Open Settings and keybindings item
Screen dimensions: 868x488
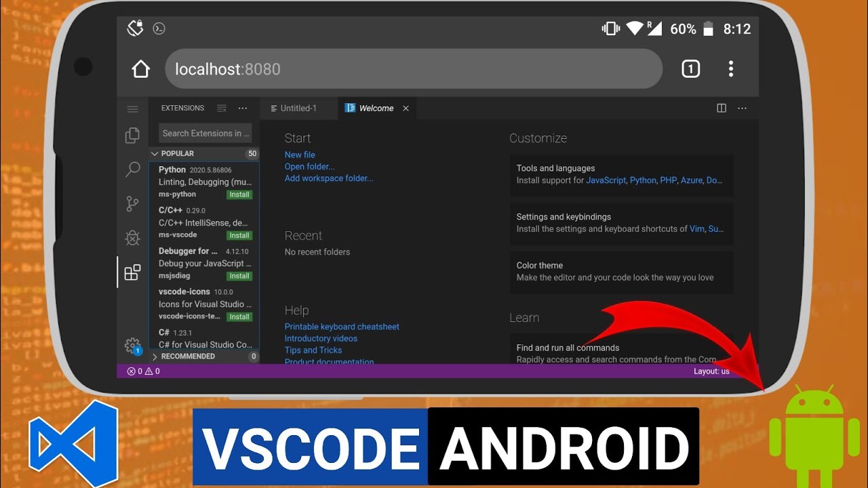[x=621, y=223]
